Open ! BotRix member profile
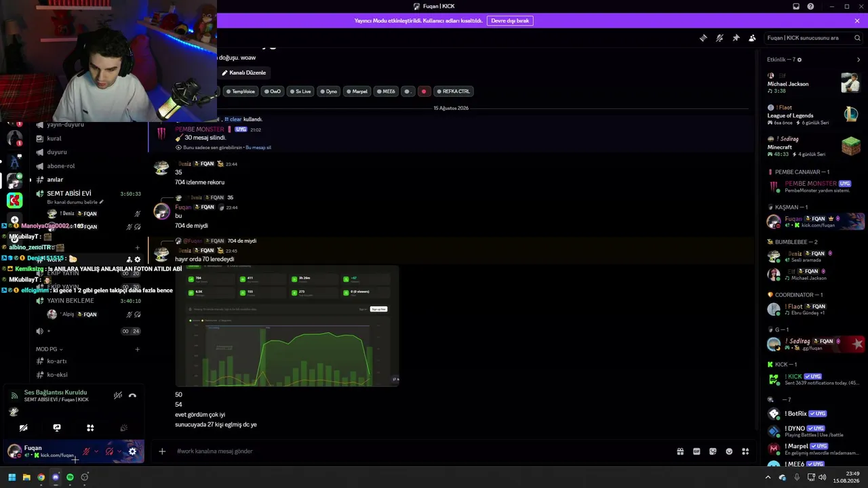The width and height of the screenshot is (868, 488). point(814,413)
